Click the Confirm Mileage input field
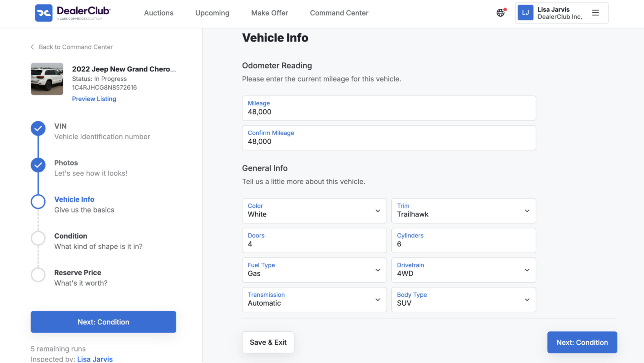 click(389, 138)
